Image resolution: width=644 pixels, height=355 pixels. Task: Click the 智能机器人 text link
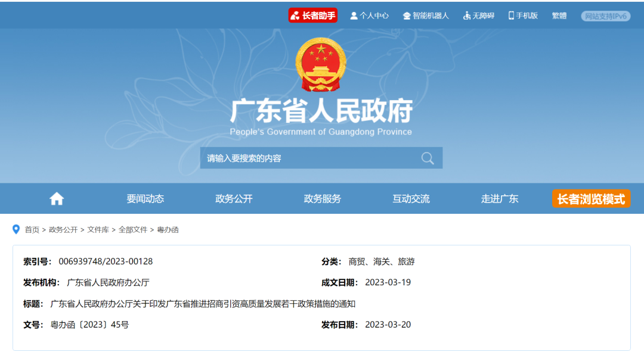[x=431, y=15]
